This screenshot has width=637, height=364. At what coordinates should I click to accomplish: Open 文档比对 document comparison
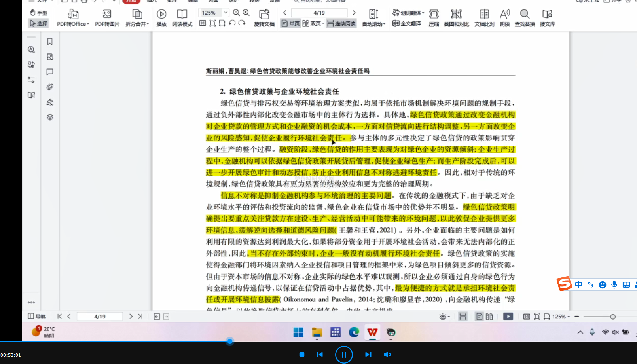click(484, 19)
